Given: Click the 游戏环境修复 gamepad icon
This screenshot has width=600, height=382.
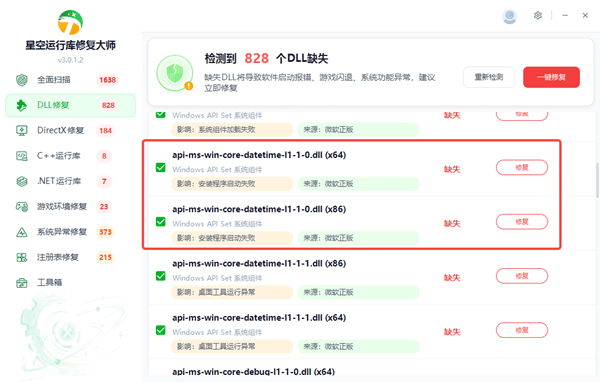Looking at the screenshot, I should click(x=22, y=207).
